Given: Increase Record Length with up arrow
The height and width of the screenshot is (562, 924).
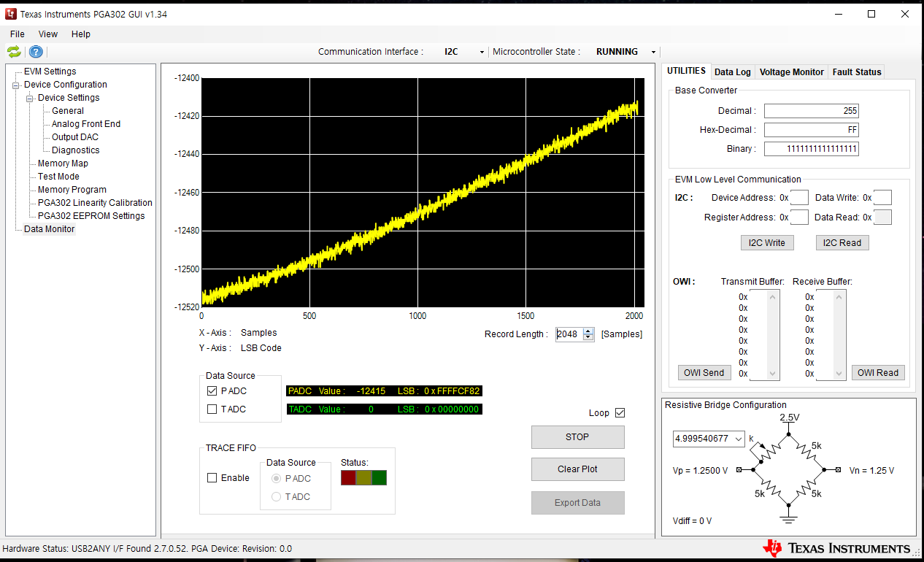Looking at the screenshot, I should coord(588,331).
